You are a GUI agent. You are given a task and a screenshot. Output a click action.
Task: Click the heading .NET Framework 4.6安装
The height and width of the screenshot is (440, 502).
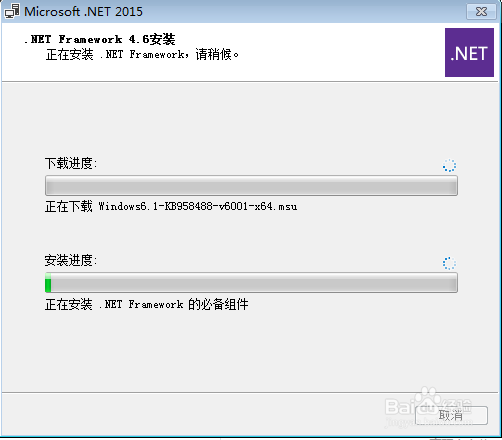click(100, 39)
